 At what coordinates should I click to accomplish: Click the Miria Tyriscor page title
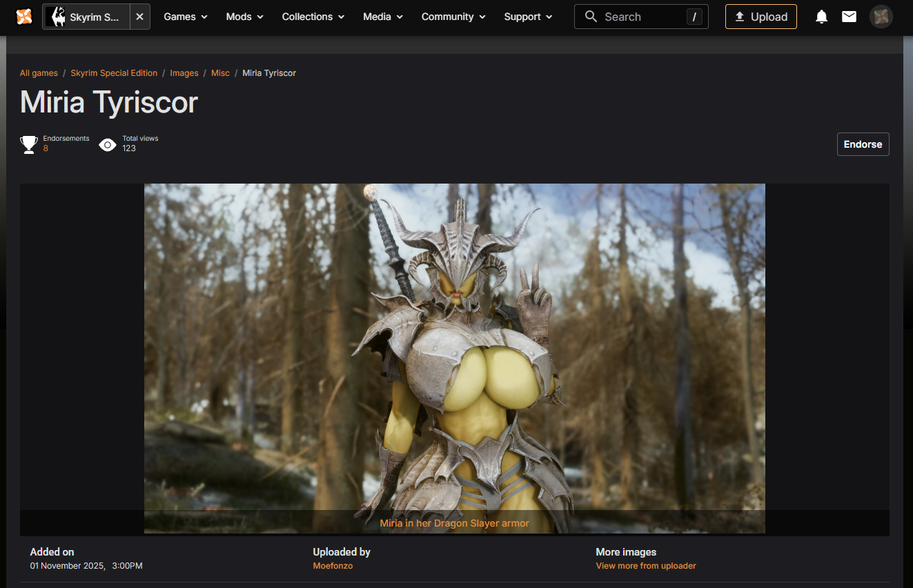pos(109,102)
